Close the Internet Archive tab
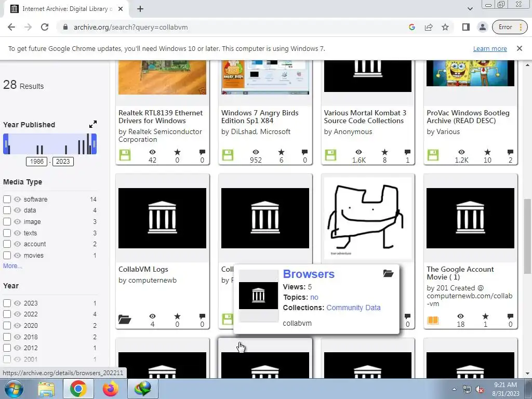The image size is (532, 399). tap(121, 9)
